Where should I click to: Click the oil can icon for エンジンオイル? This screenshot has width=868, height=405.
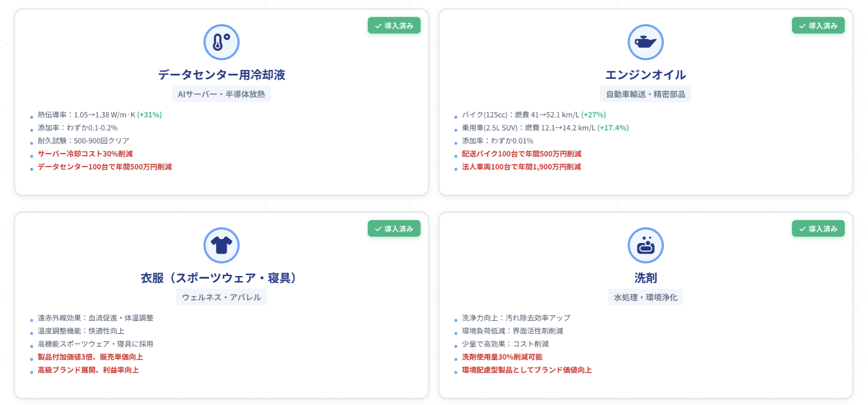coord(645,42)
